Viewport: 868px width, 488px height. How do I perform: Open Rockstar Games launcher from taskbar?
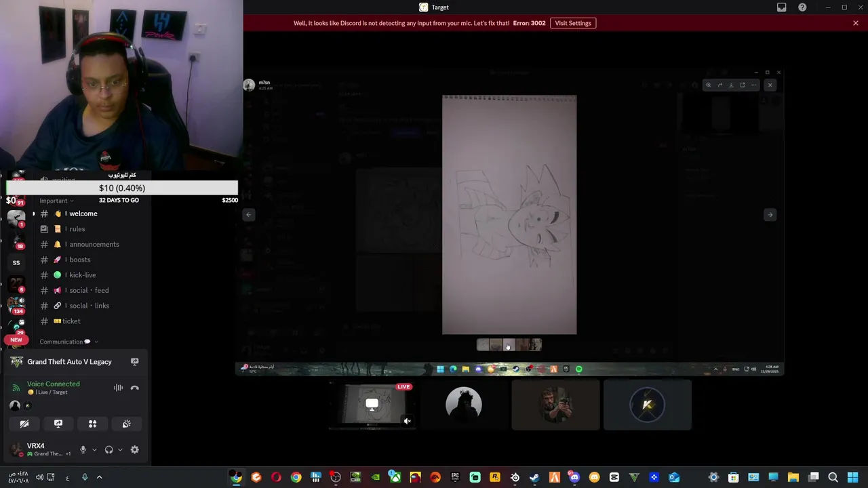[x=495, y=477]
